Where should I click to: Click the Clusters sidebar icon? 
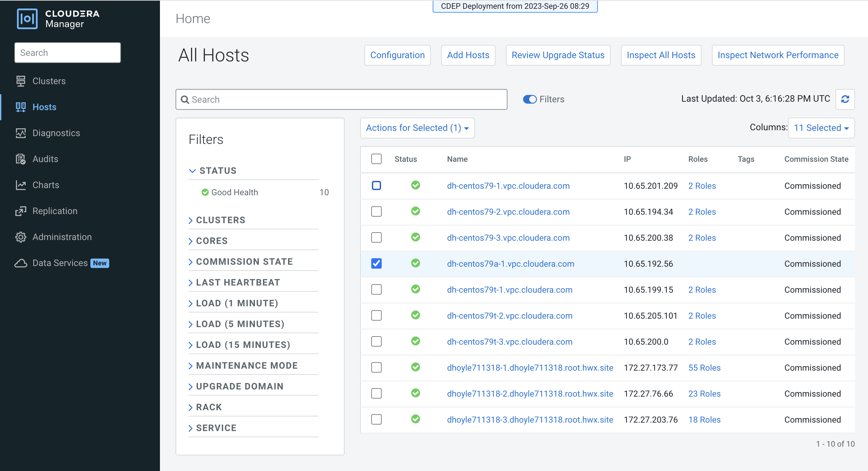point(21,81)
